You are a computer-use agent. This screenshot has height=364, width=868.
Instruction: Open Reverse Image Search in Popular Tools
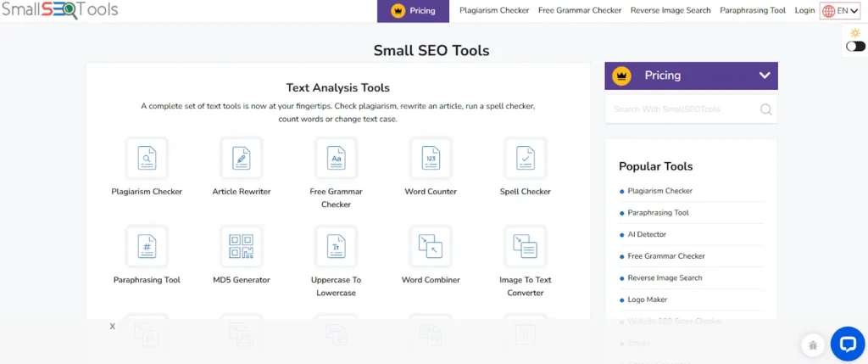tap(665, 277)
